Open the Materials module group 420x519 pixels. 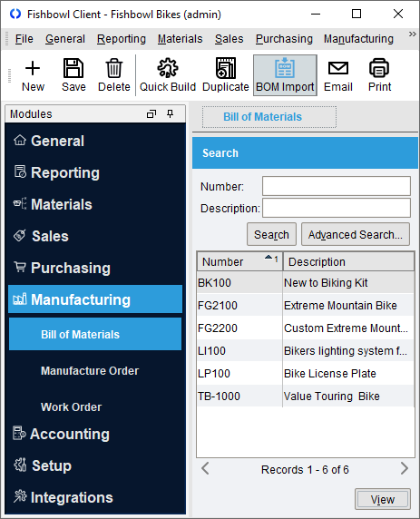click(x=95, y=204)
